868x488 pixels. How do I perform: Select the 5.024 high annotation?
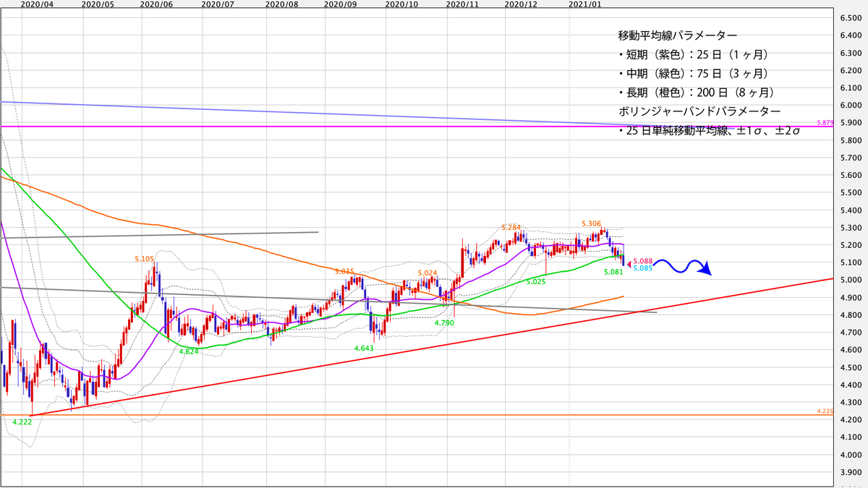tap(428, 273)
